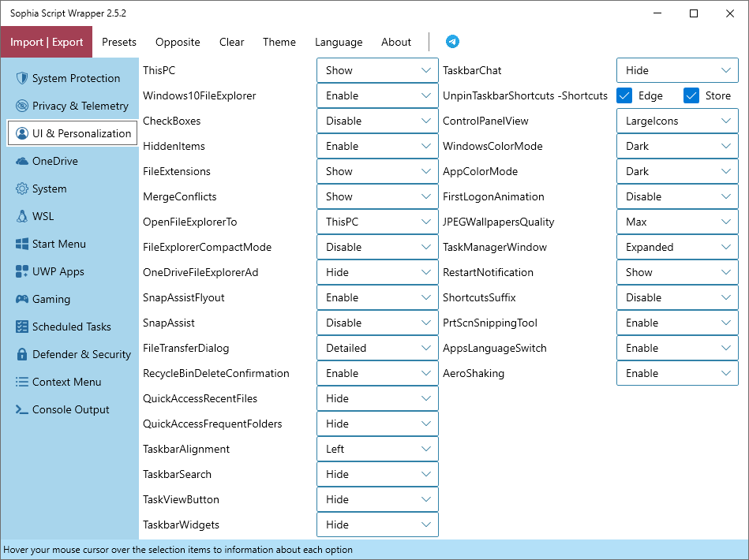The width and height of the screenshot is (749, 560).
Task: Click the TaskViewButton setting label
Action: (x=181, y=499)
